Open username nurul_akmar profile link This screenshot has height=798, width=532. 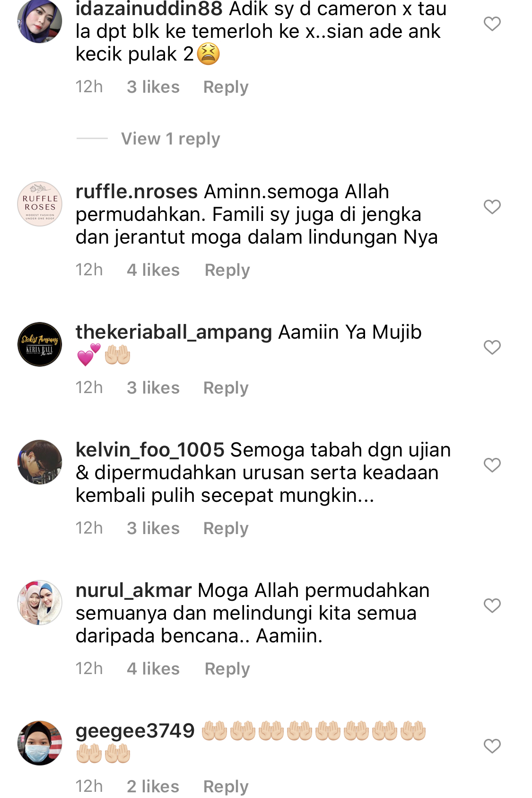pos(134,591)
